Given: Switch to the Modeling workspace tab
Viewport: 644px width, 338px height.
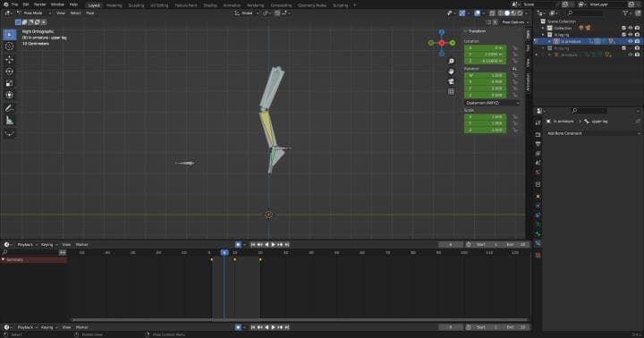Looking at the screenshot, I should [x=114, y=5].
